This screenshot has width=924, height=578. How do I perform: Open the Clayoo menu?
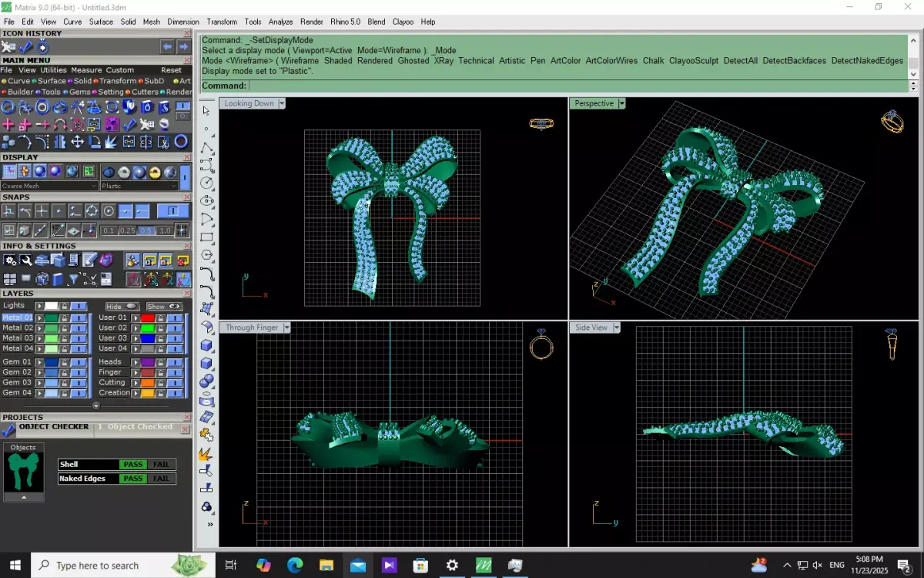403,22
